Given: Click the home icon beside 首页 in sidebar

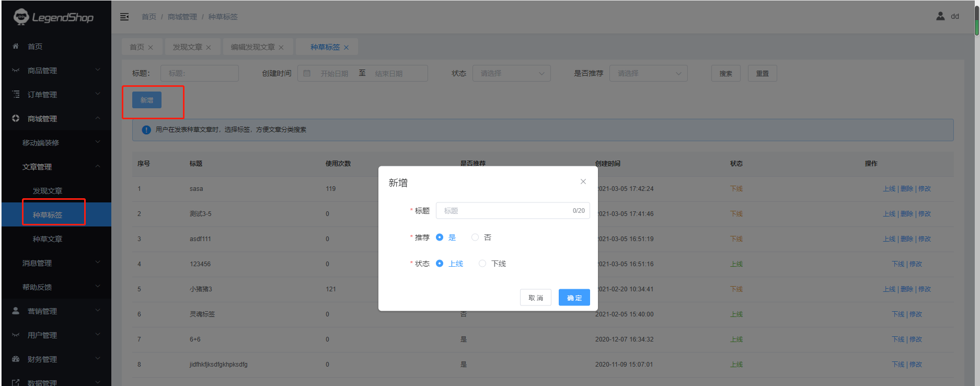Looking at the screenshot, I should (16, 47).
